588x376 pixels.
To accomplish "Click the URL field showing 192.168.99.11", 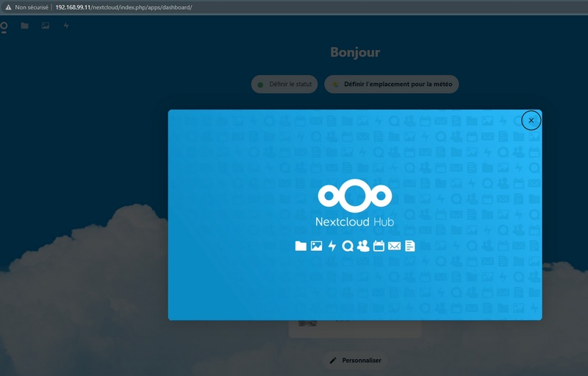I will (x=125, y=6).
